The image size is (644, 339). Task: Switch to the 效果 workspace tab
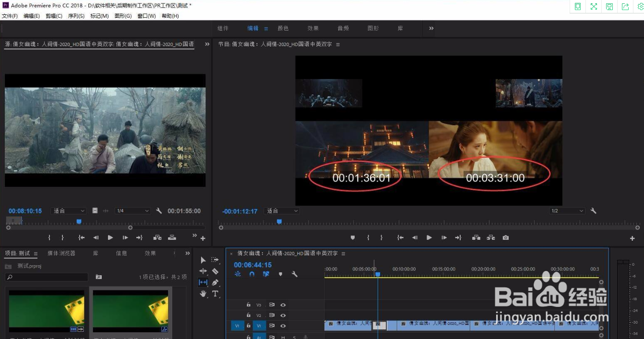point(313,28)
